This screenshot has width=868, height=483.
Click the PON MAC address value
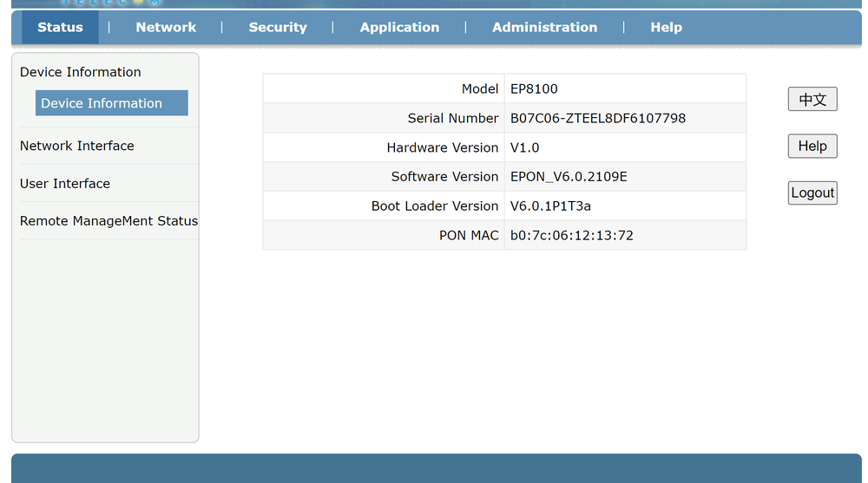click(572, 235)
